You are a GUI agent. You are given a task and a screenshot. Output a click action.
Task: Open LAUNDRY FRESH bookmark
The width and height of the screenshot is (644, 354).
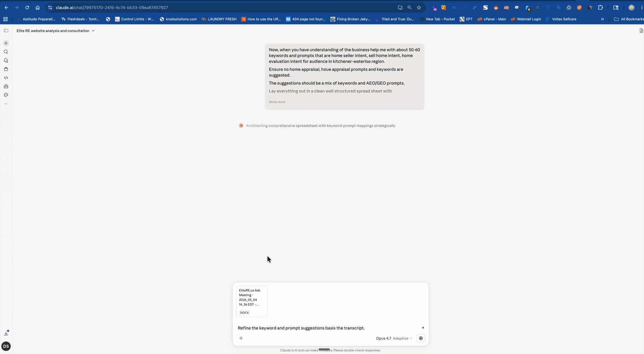click(219, 19)
